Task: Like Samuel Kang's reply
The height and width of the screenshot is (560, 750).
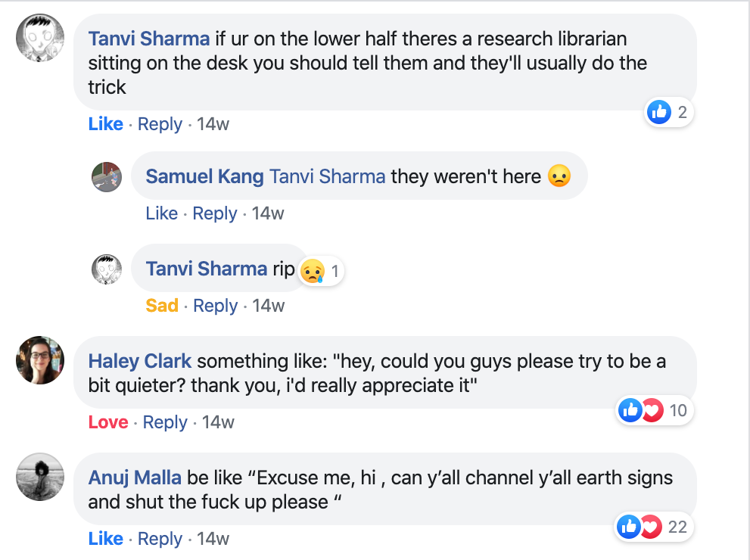Action: [x=161, y=213]
